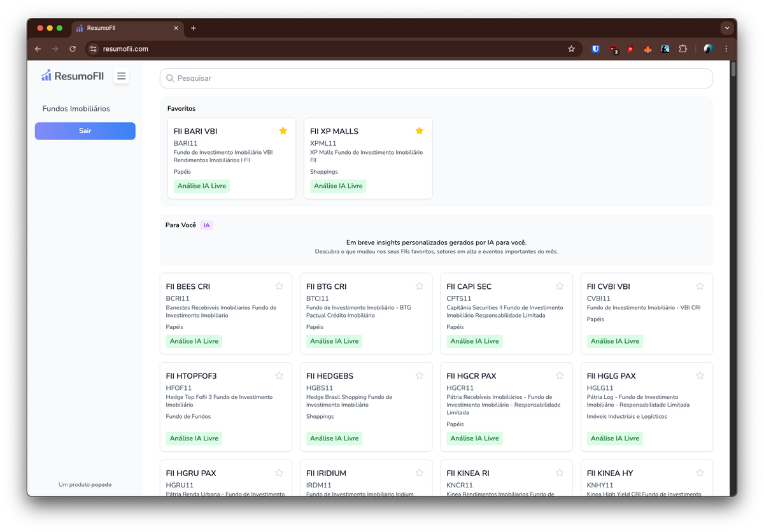764x532 pixels.
Task: Favorite FII HGCR PAX with its star
Action: click(x=560, y=375)
